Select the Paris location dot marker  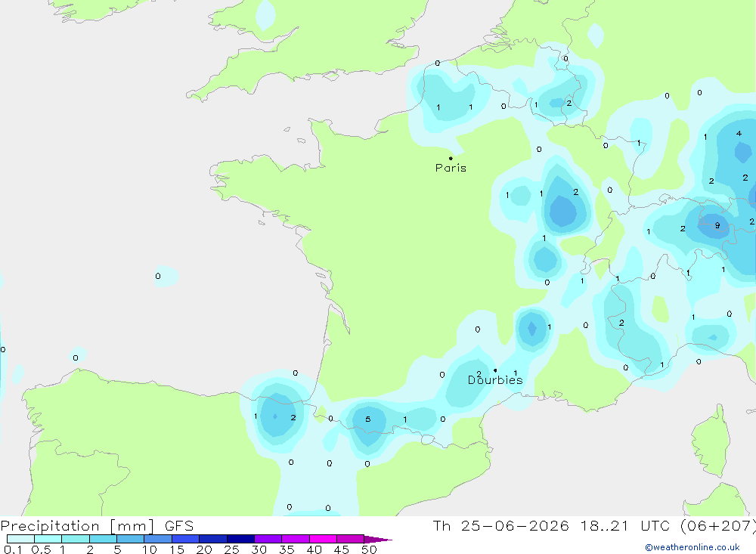[451, 158]
